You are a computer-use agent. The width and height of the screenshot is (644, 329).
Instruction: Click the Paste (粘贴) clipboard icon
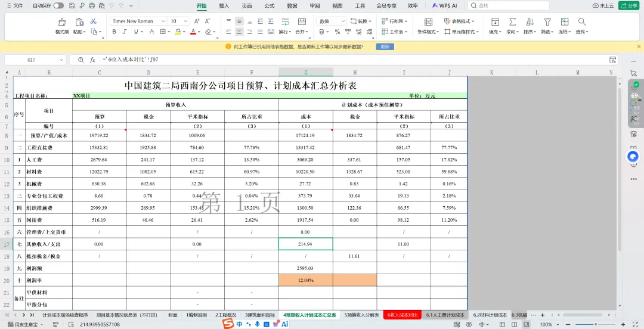(79, 22)
